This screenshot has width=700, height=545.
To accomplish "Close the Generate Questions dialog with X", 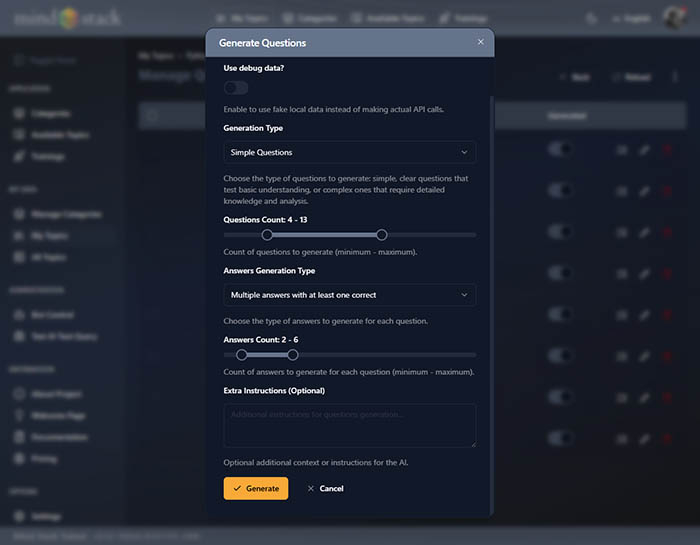I will point(480,42).
